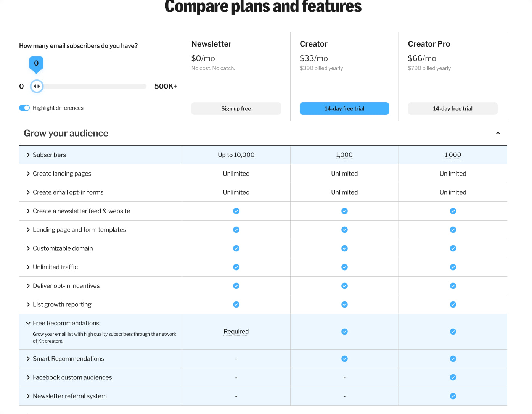Click the Creator checkmark for Deliver opt-in incentives

click(x=344, y=286)
